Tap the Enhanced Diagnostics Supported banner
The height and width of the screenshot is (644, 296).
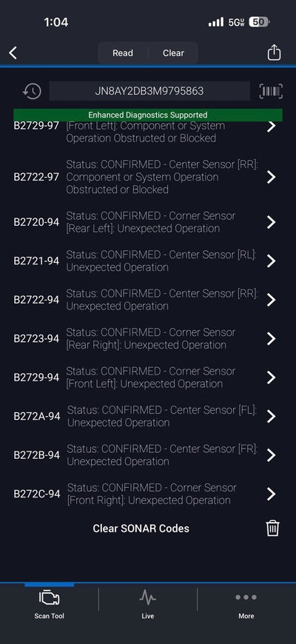(148, 115)
